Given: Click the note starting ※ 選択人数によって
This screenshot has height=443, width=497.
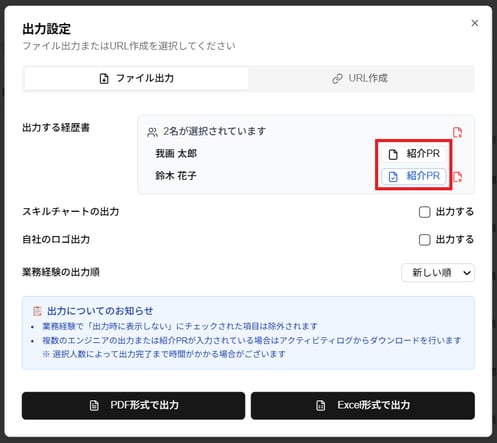Looking at the screenshot, I should pyautogui.click(x=164, y=354).
